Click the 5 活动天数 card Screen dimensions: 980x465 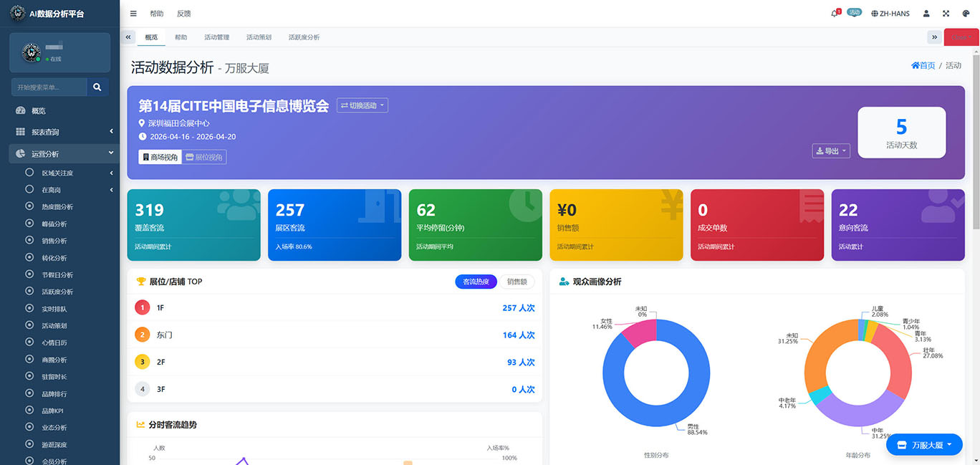click(901, 133)
